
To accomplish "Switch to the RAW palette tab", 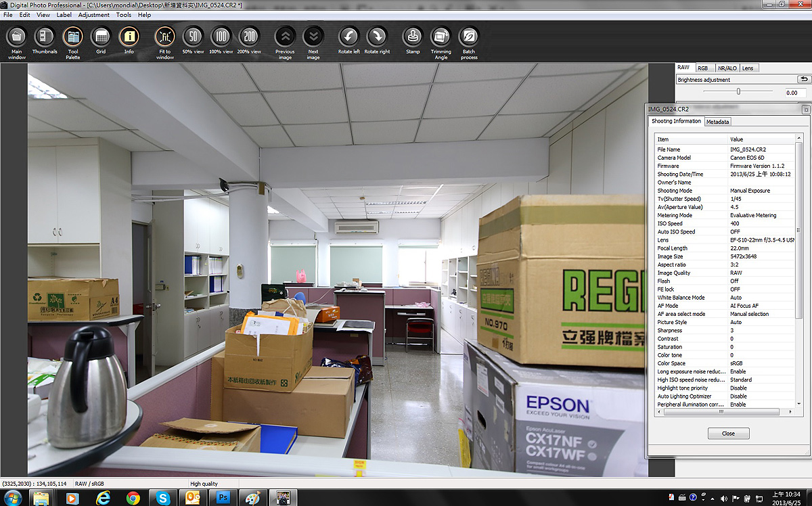I will point(684,68).
